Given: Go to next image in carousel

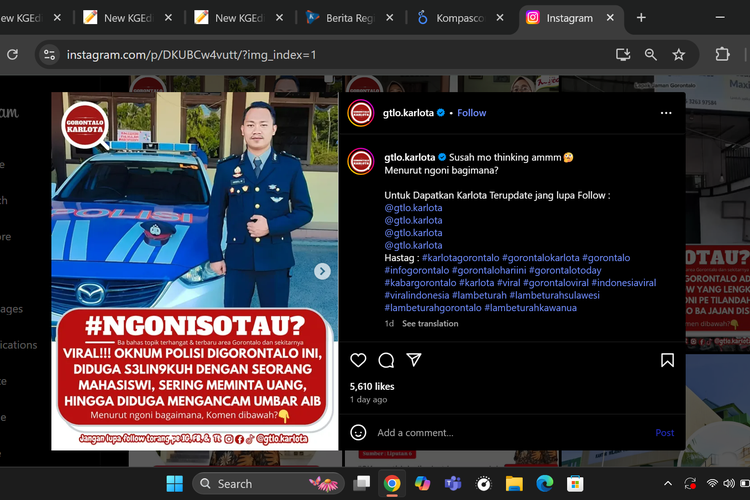Looking at the screenshot, I should click(322, 271).
